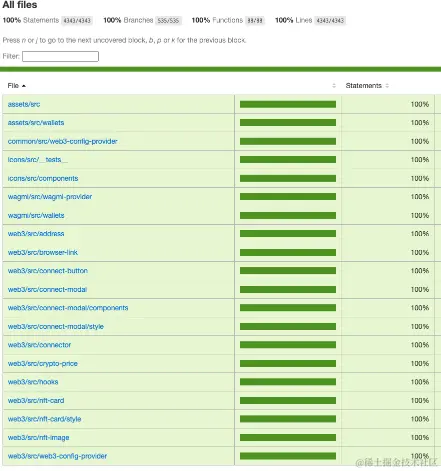Image resolution: width=441 pixels, height=471 pixels.
Task: Click coverage bar for web3/src/hooks row
Action: (x=288, y=382)
